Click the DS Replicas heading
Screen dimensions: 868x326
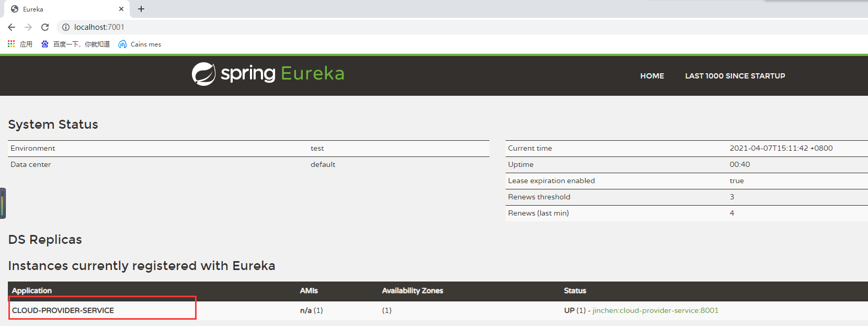45,240
